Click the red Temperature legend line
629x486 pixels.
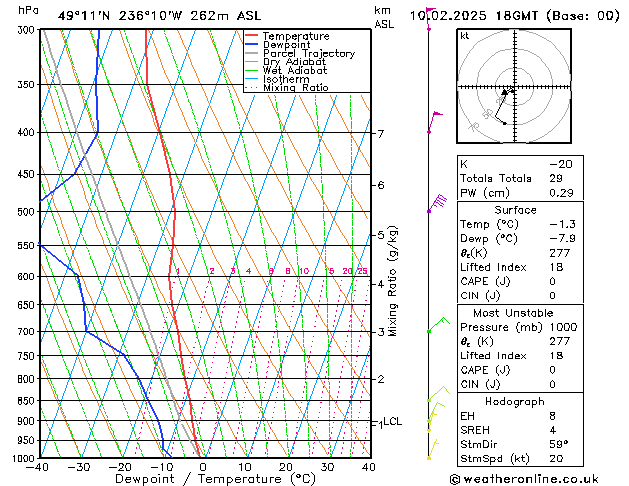click(x=251, y=36)
